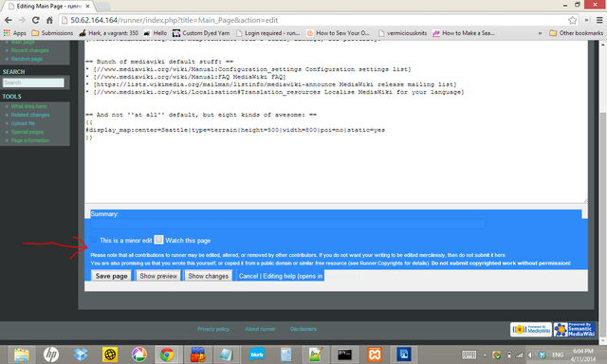Click the Semantic MediaWiki badge
Viewport: 607px width, 364px height.
[x=574, y=330]
